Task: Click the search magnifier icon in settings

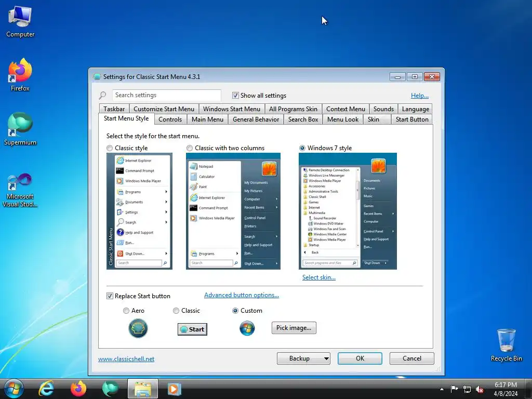Action: pyautogui.click(x=102, y=96)
